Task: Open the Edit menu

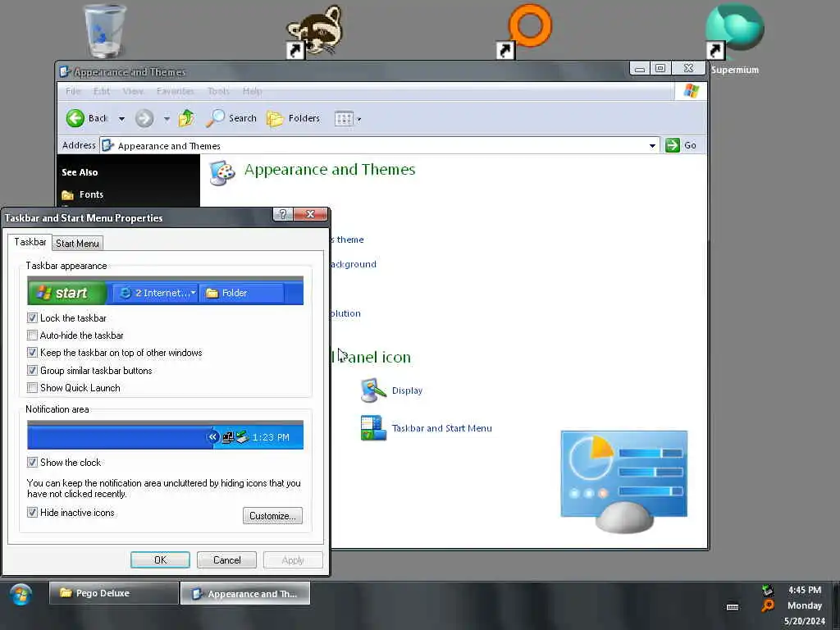Action: (x=101, y=91)
